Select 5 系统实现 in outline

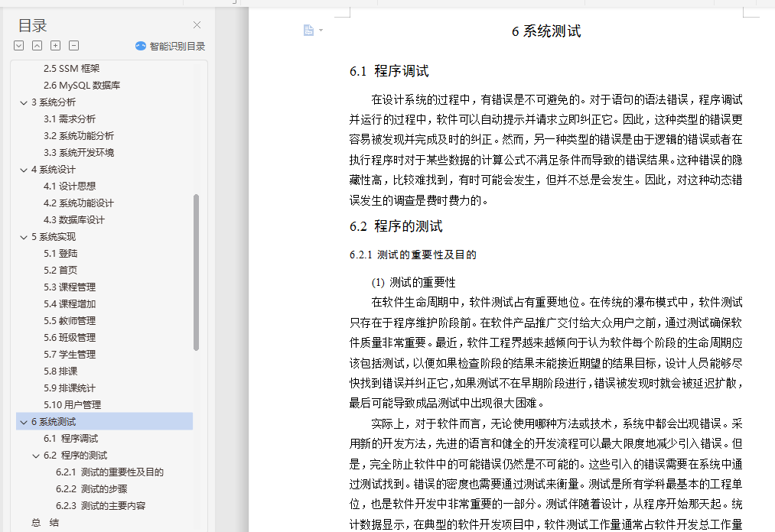pyautogui.click(x=54, y=237)
